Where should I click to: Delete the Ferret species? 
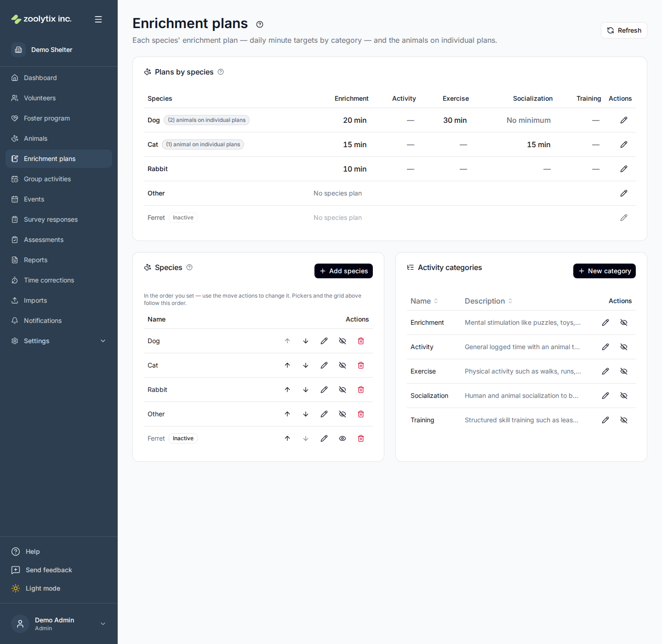tap(361, 438)
